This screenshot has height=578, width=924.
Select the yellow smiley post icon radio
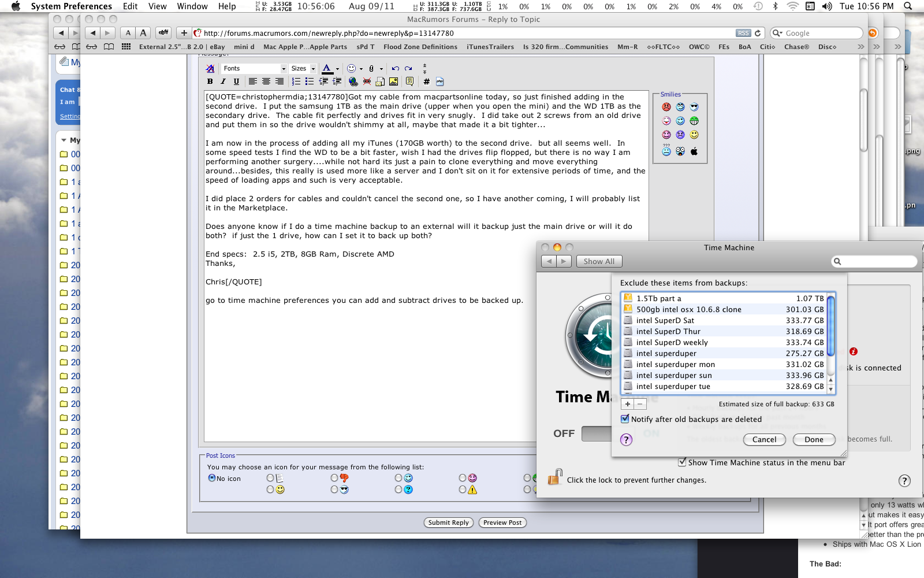tap(270, 490)
